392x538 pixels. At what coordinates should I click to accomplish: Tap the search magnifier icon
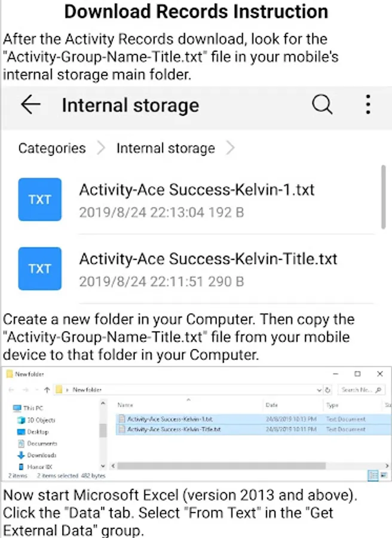click(322, 105)
